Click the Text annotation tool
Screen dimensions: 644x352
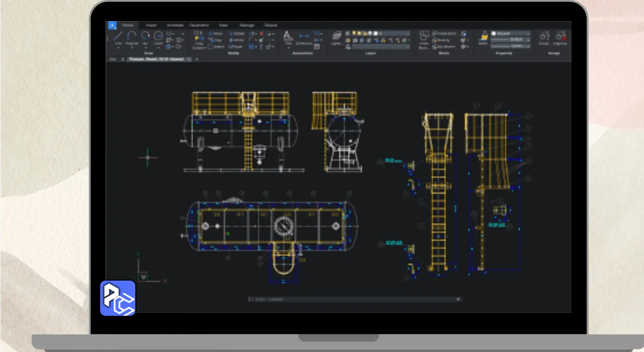(x=287, y=37)
